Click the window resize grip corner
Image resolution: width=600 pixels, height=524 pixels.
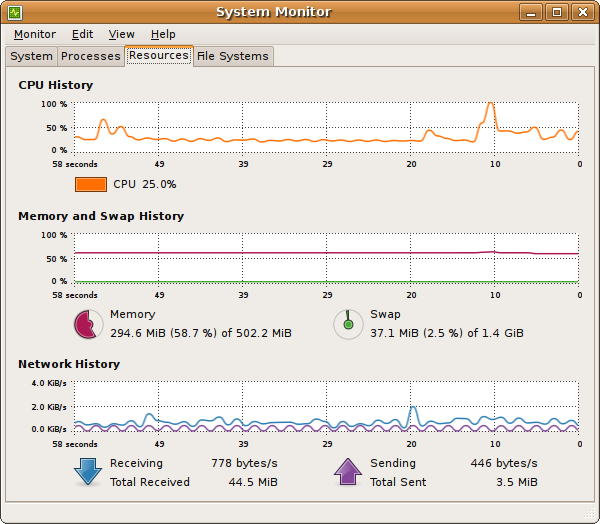pos(590,513)
